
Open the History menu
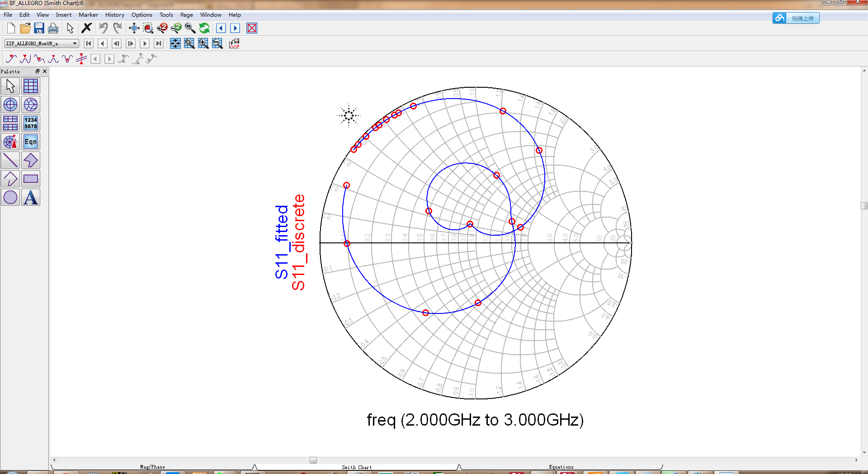click(x=115, y=15)
